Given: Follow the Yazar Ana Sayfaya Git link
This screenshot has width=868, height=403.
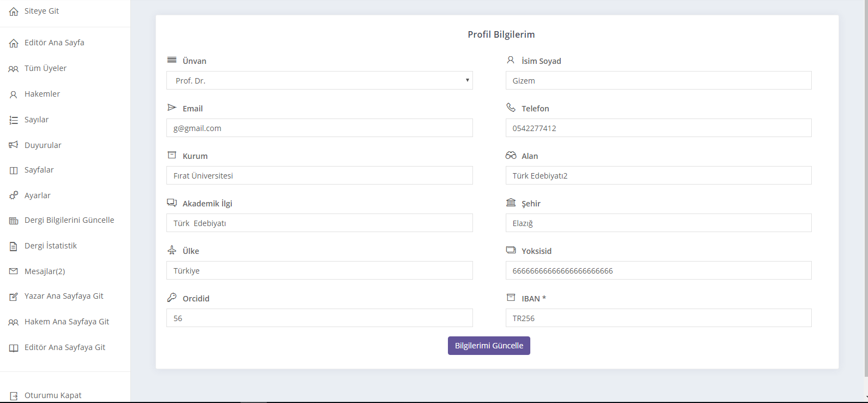Looking at the screenshot, I should 64,296.
